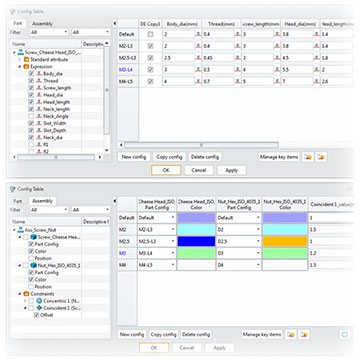Click the Expression folder icon
360x360 pixels.
coord(26,67)
